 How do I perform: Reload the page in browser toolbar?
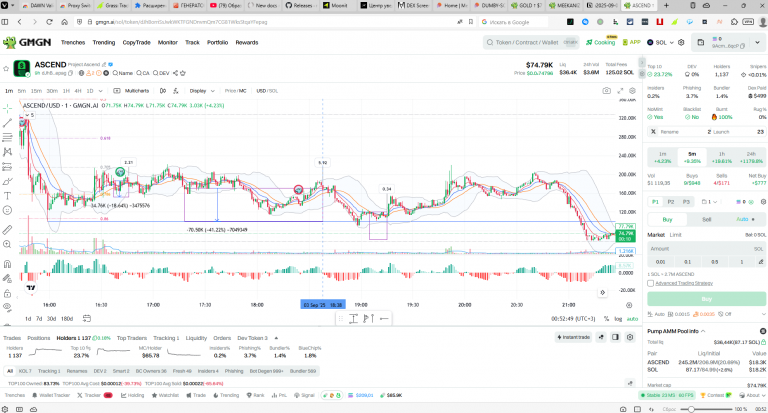tap(49, 22)
